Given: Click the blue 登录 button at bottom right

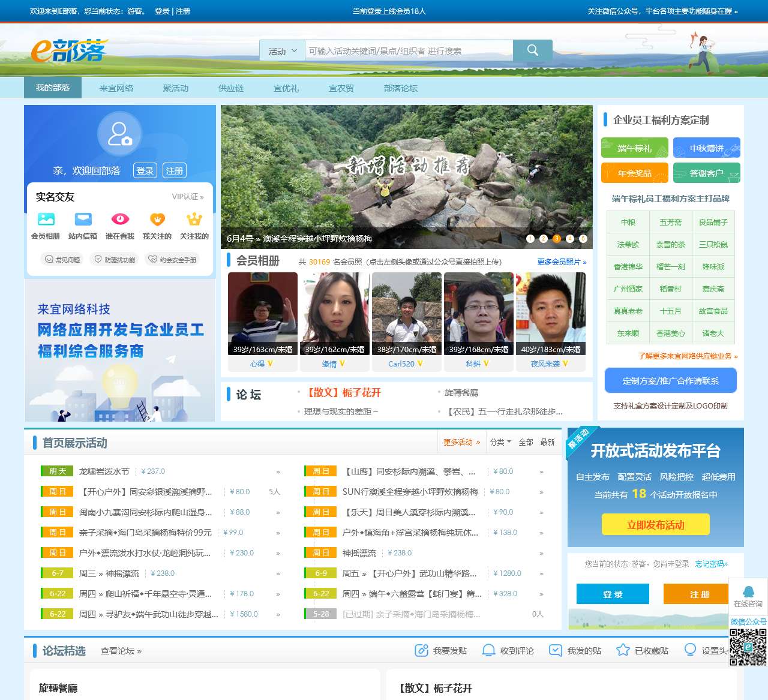Looking at the screenshot, I should coord(613,594).
